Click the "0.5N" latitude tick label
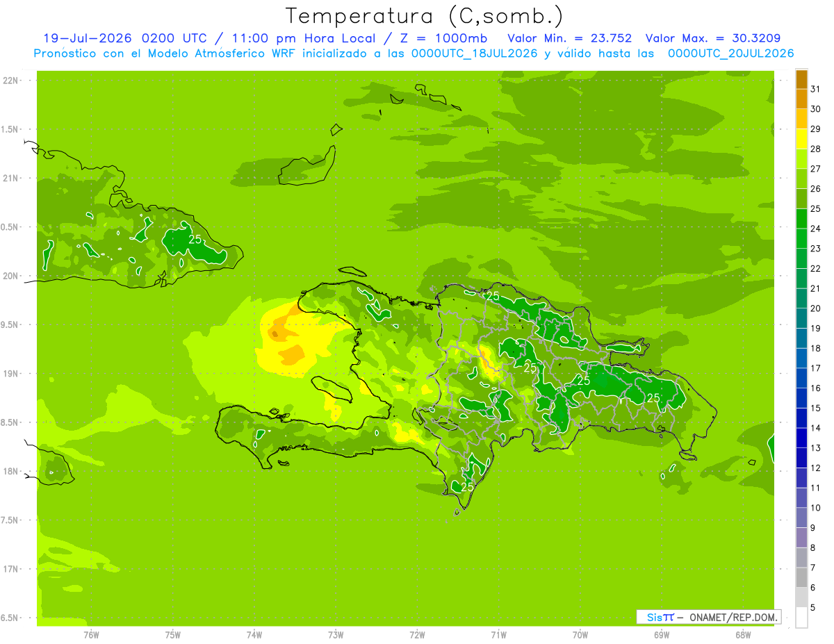Viewport: 834px width, 644px height. [x=10, y=227]
